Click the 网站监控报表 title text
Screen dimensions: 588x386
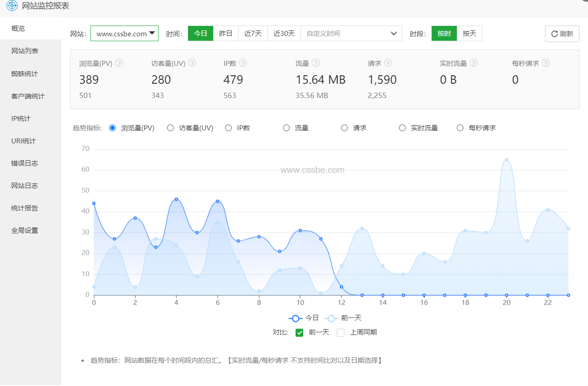point(46,6)
